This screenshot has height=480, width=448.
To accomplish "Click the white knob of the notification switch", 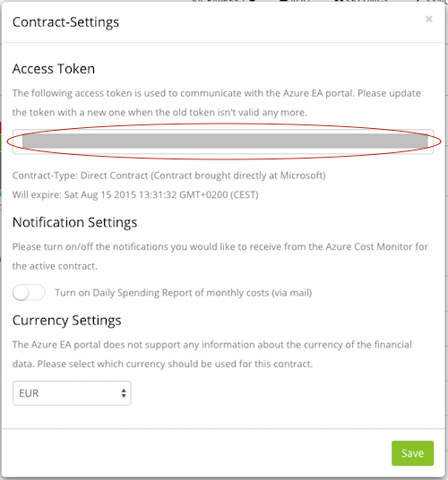I will 21,292.
